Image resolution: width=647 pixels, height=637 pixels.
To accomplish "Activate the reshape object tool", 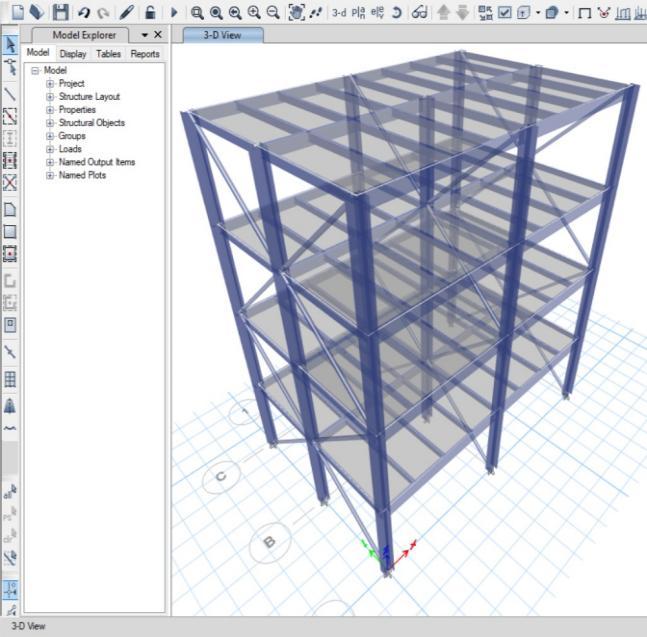I will 10,67.
